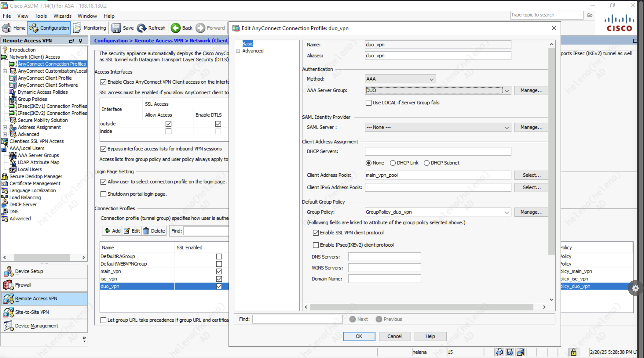Open the Wizards menu

tap(62, 16)
